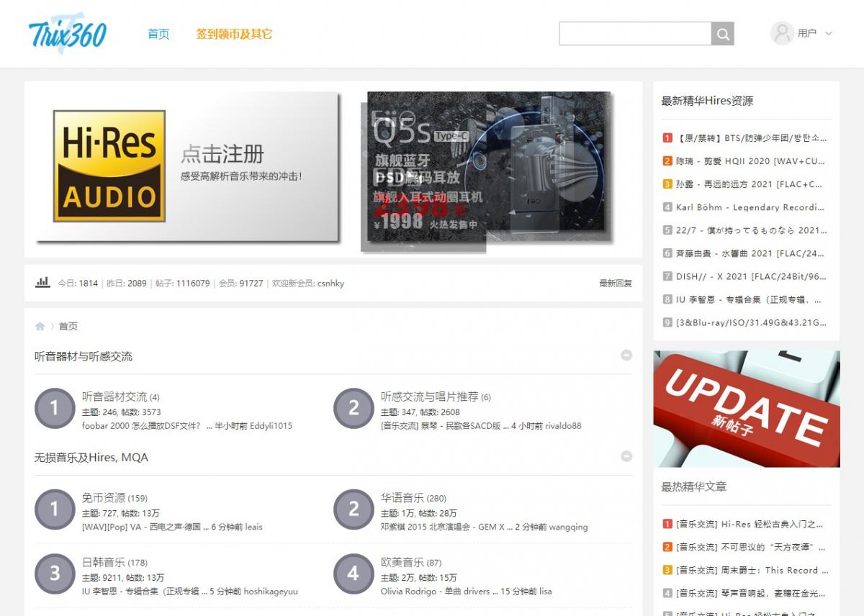Focus the search input field
Screen dimensions: 864x616
click(635, 34)
